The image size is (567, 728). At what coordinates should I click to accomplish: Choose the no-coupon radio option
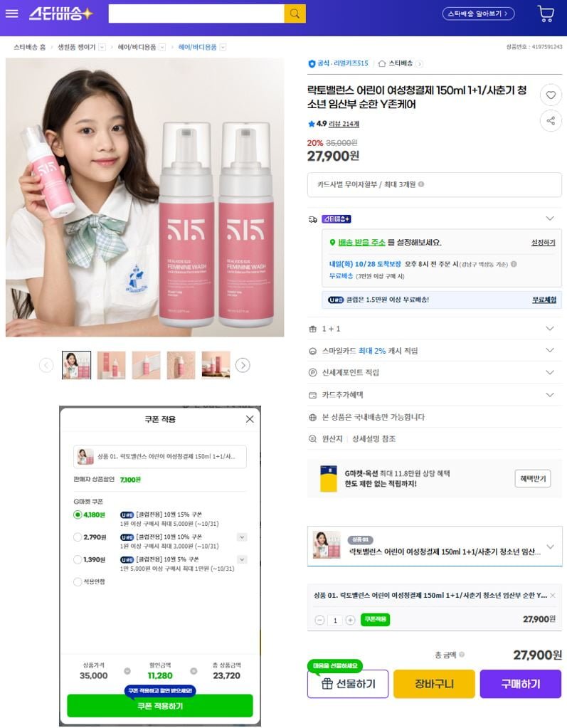click(78, 581)
